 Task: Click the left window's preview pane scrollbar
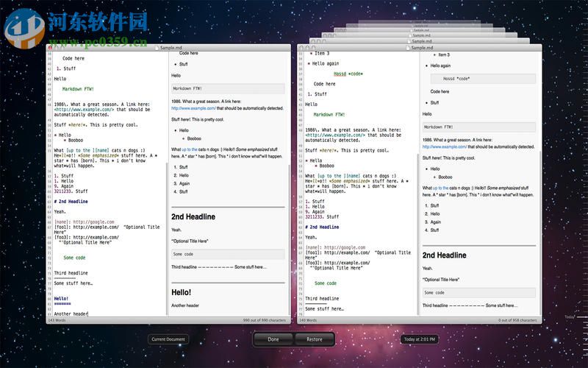(x=289, y=239)
